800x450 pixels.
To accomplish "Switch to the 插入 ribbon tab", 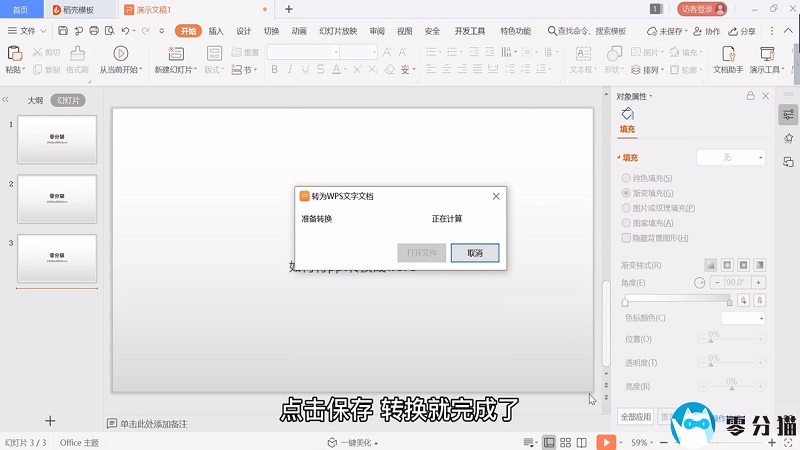I will tap(216, 31).
